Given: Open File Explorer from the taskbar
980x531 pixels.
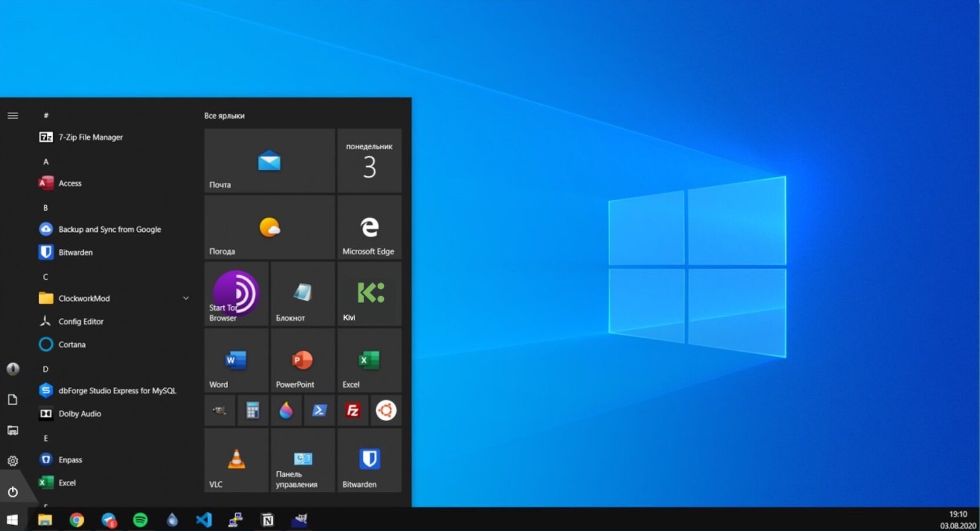Looking at the screenshot, I should 45,520.
